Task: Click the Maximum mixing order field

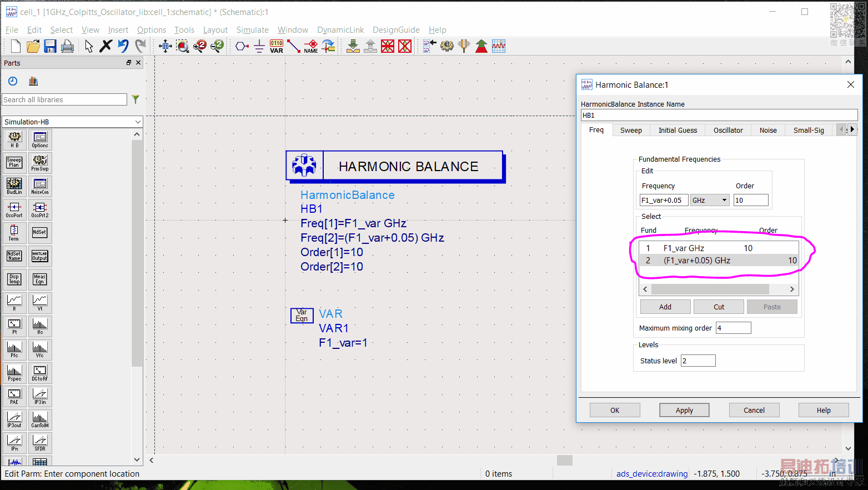Action: pos(733,328)
